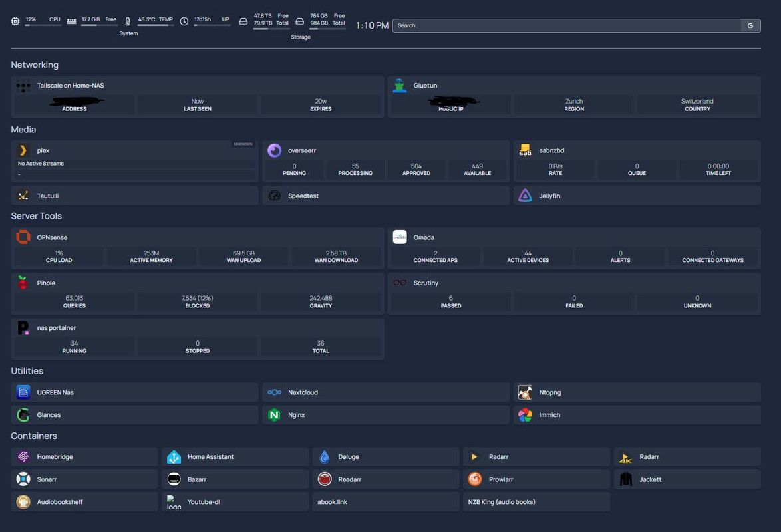Image resolution: width=781 pixels, height=532 pixels.
Task: Click the Gluetun Zurich REGION stat
Action: (x=574, y=104)
